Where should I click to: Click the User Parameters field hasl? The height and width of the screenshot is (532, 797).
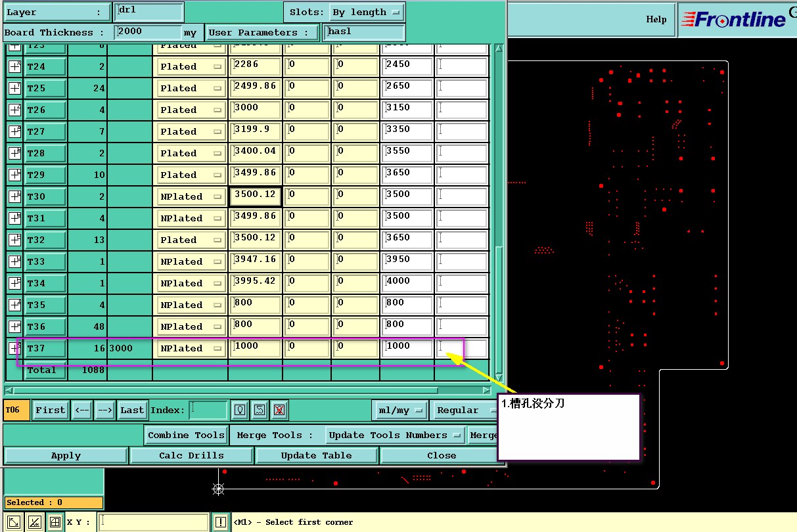[363, 32]
